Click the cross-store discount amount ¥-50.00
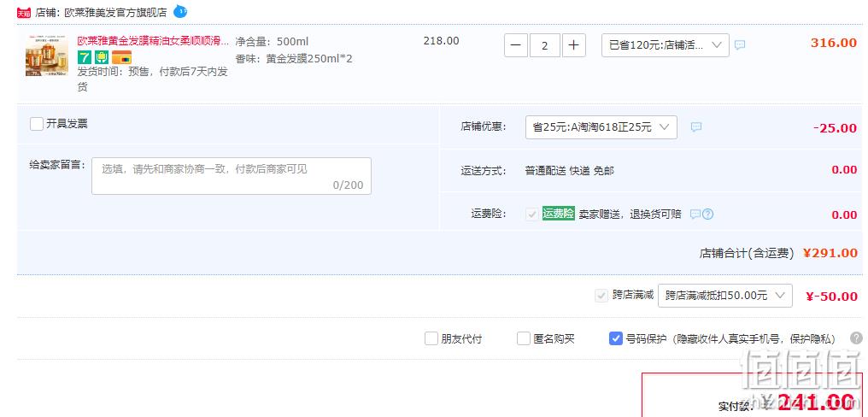 (x=832, y=297)
